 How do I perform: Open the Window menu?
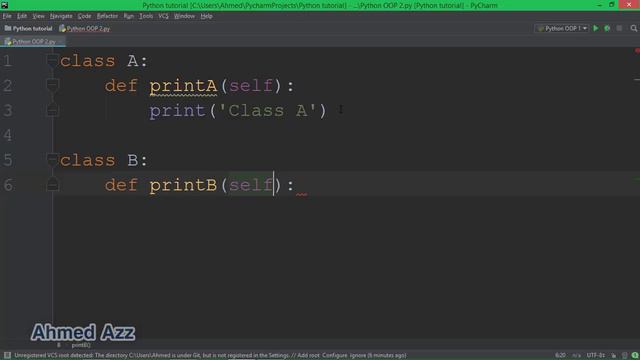pos(184,16)
